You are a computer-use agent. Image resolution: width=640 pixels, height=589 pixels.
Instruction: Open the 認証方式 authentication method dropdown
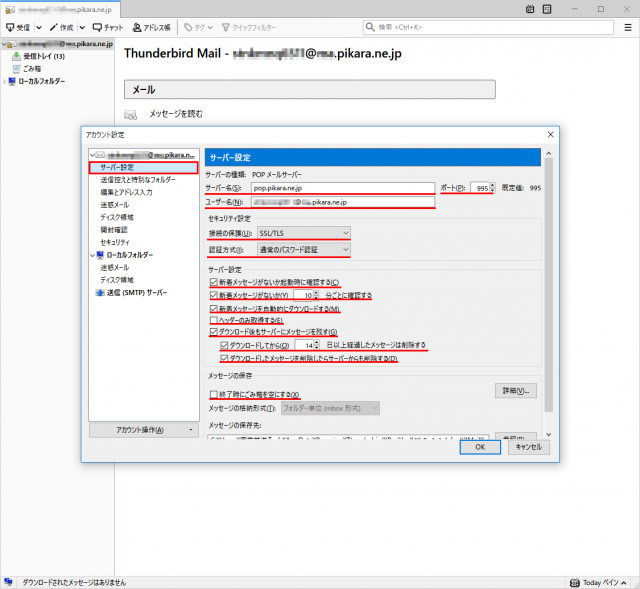[x=302, y=249]
